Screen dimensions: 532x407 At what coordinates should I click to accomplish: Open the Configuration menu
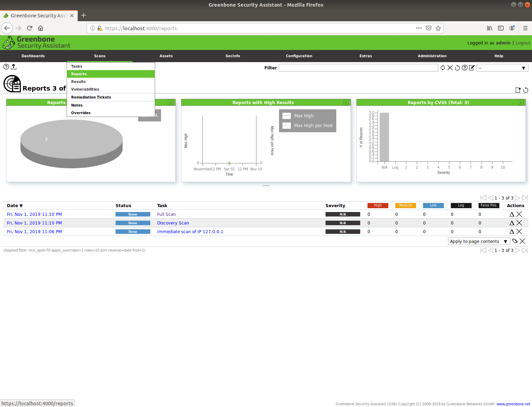click(x=299, y=56)
